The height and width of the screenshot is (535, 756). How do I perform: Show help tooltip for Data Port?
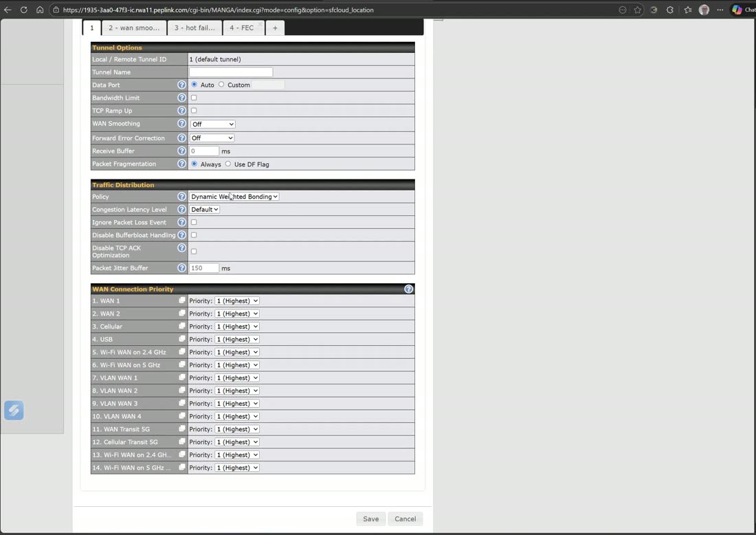point(181,85)
